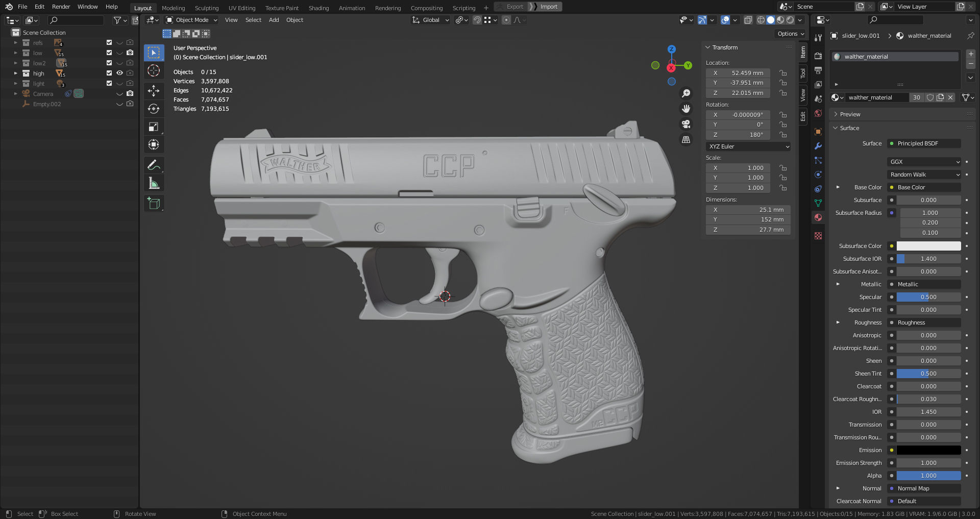The image size is (980, 519).
Task: Switch to the Sculpting workspace tab
Action: coord(207,8)
